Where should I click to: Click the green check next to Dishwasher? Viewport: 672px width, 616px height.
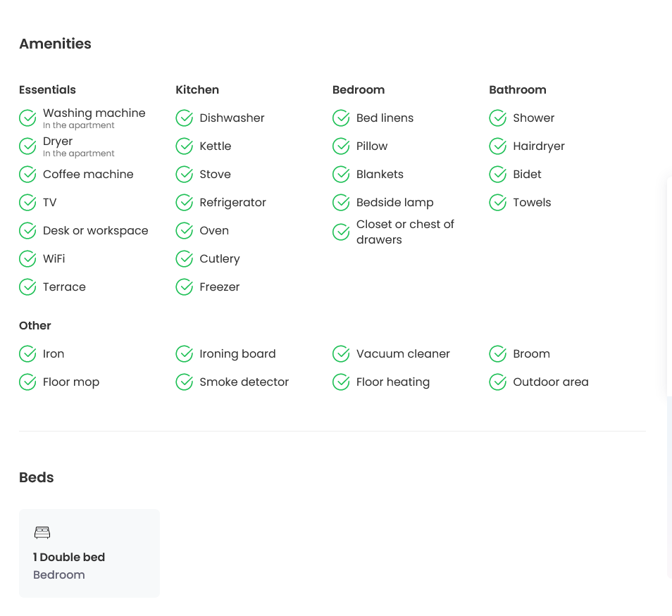click(x=185, y=118)
